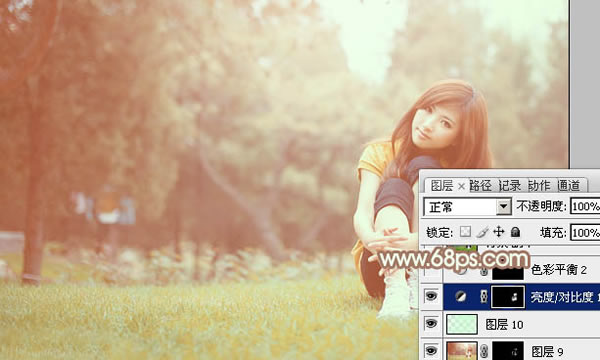Toggle the eye icon for 图层 9
Viewport: 600px width, 360px height.
(431, 351)
